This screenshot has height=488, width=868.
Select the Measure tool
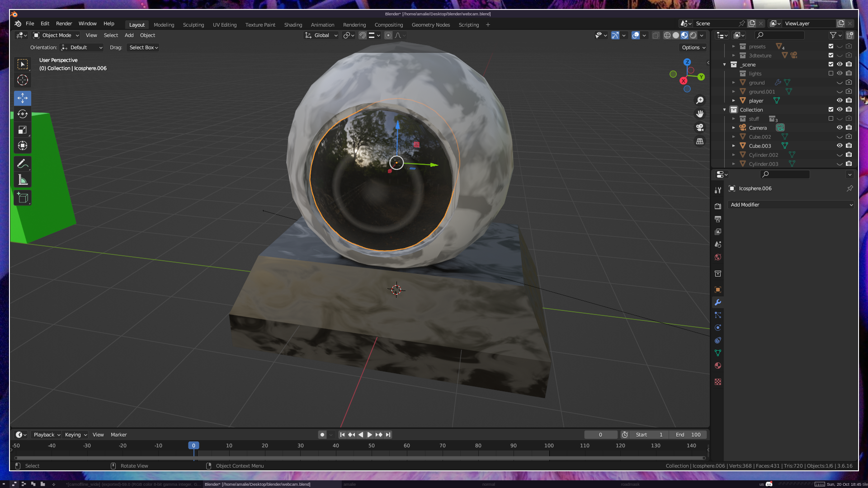pyautogui.click(x=23, y=180)
